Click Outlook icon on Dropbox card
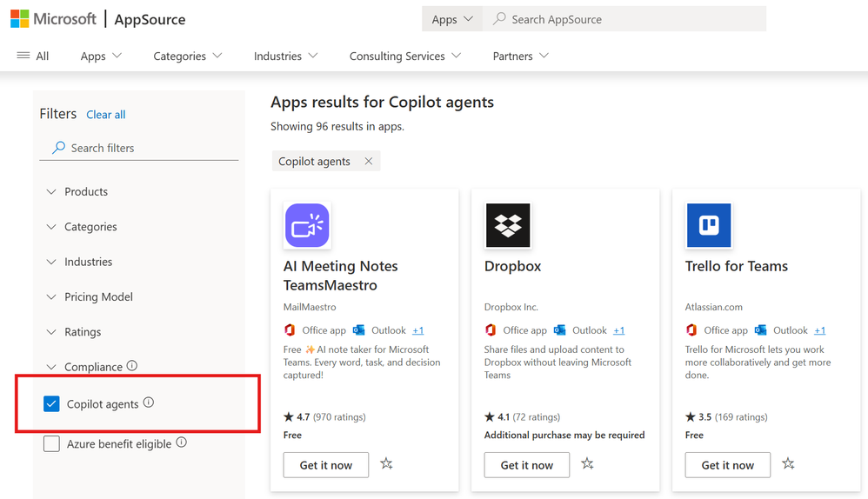 pos(559,330)
